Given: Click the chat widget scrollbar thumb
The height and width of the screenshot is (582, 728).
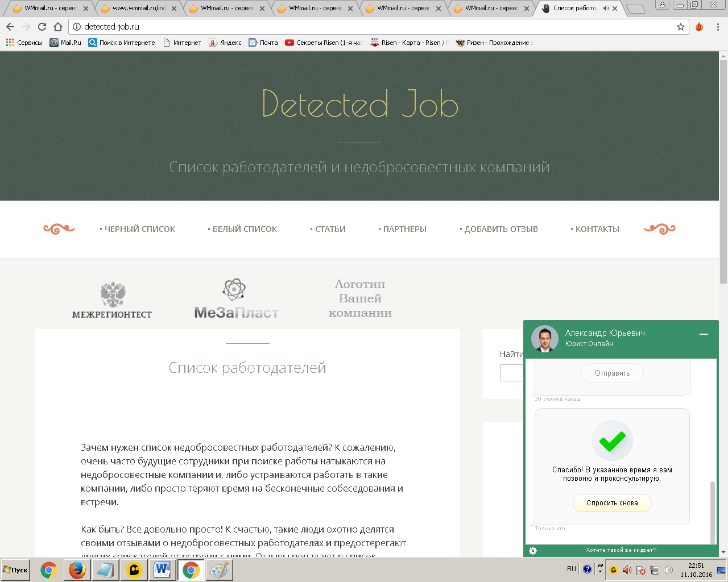Looking at the screenshot, I should coord(713,513).
